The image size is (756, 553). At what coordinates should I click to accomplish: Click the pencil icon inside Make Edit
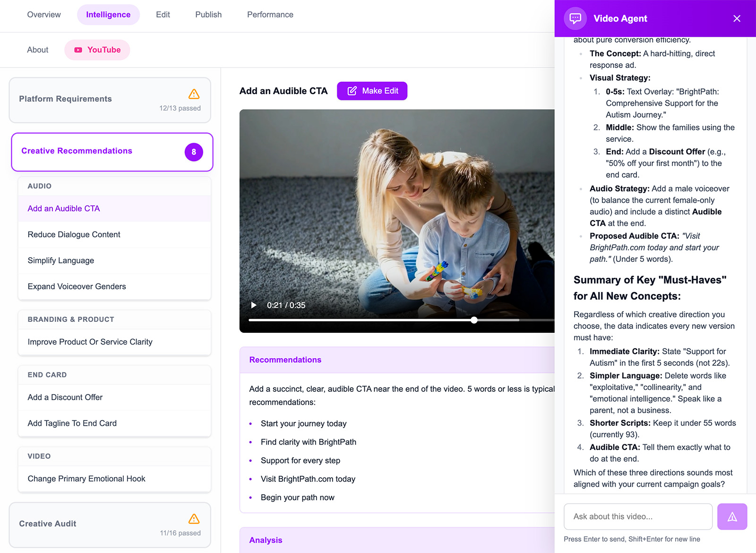(352, 91)
